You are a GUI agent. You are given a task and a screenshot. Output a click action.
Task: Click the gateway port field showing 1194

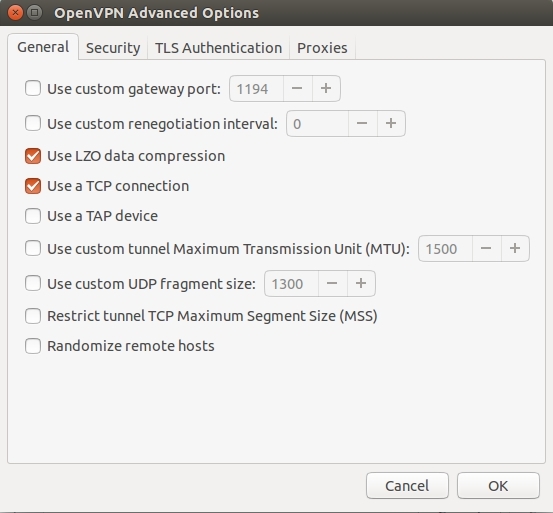click(256, 88)
